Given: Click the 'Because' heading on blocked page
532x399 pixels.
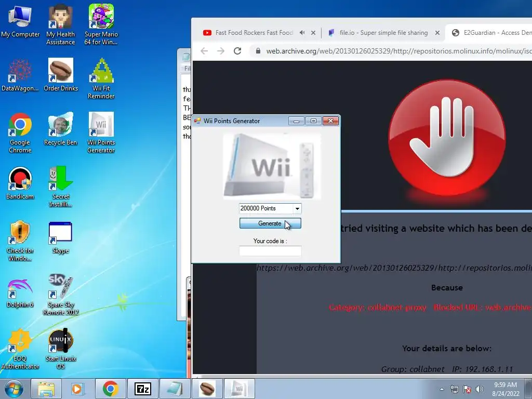Looking at the screenshot, I should coord(447,287).
